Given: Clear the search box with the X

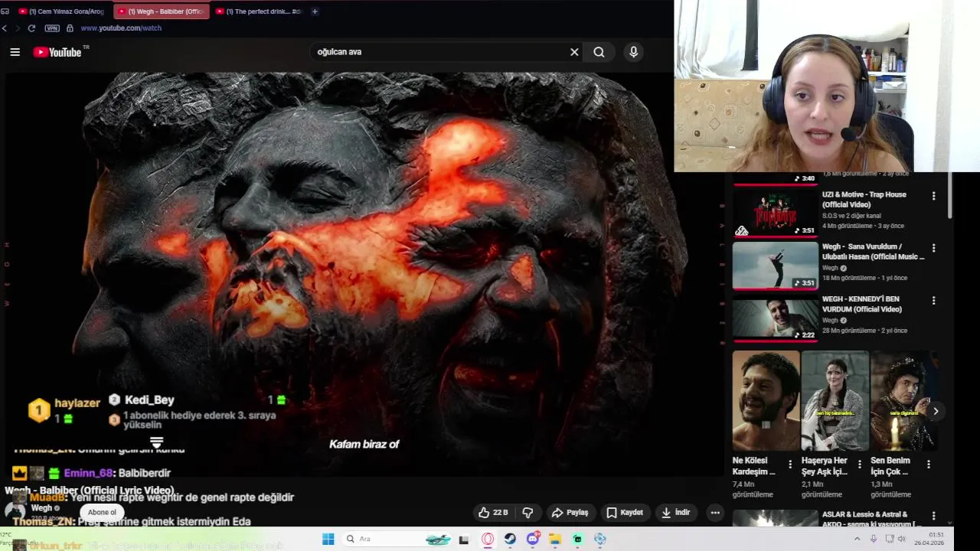Looking at the screenshot, I should click(574, 52).
